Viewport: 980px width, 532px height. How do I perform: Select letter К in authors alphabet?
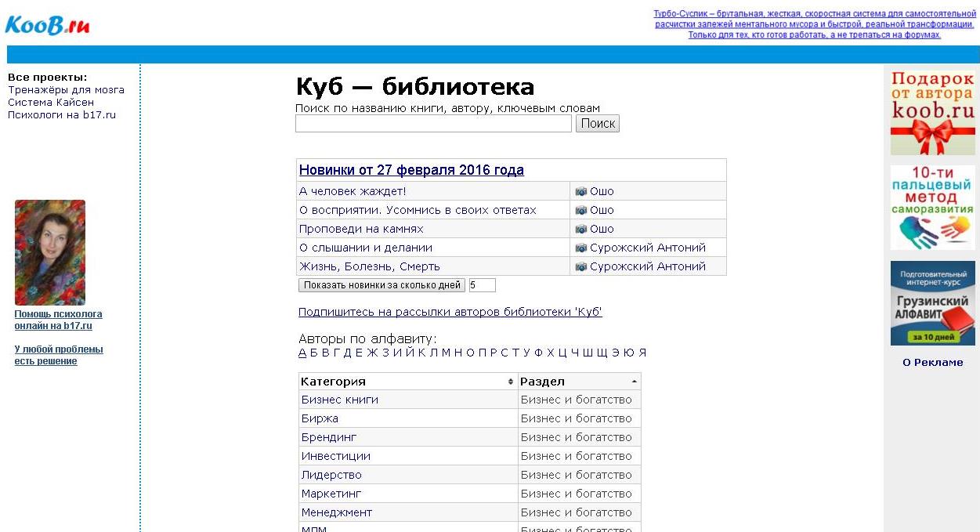coord(422,353)
